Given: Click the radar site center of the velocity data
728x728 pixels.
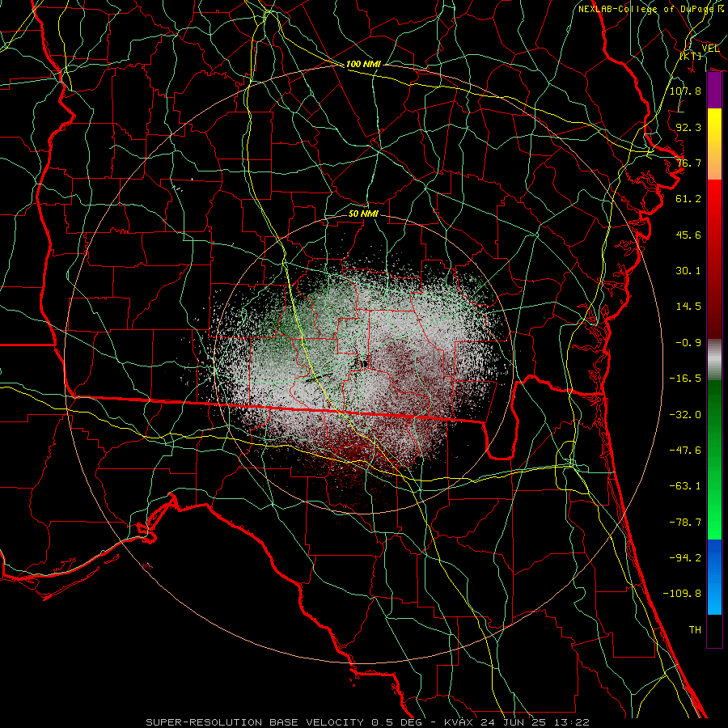Looking at the screenshot, I should click(363, 363).
